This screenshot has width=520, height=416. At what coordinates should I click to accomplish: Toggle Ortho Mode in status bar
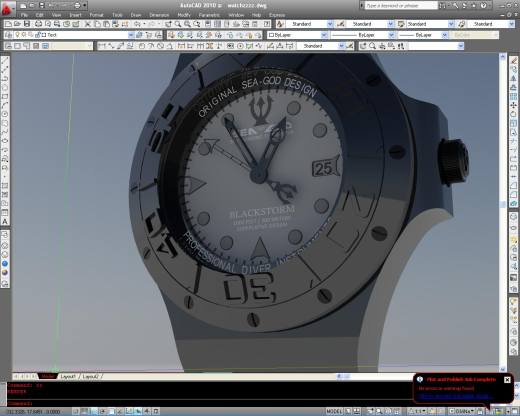click(x=95, y=411)
